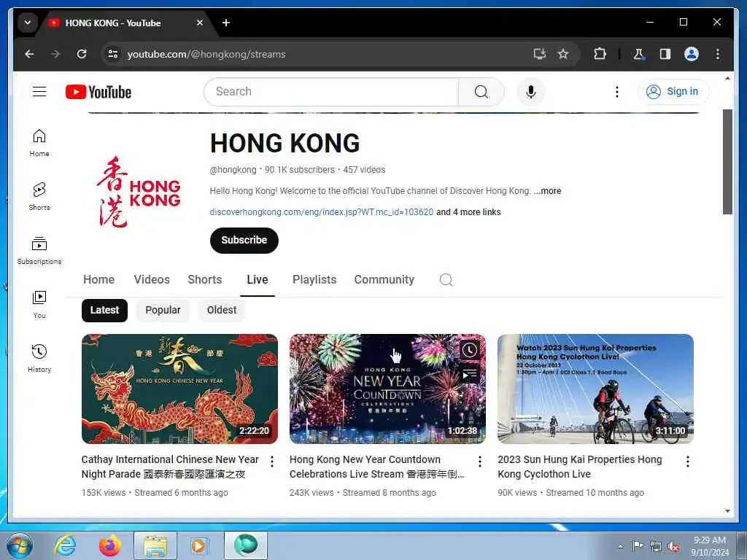Sort streams by Popular
Screen dimensions: 747x560
click(x=163, y=310)
